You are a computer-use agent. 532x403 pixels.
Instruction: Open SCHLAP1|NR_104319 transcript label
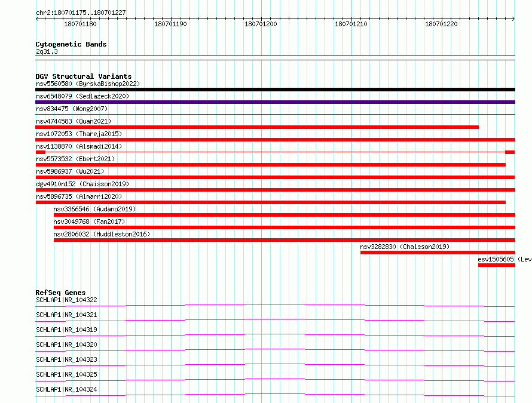[66, 330]
